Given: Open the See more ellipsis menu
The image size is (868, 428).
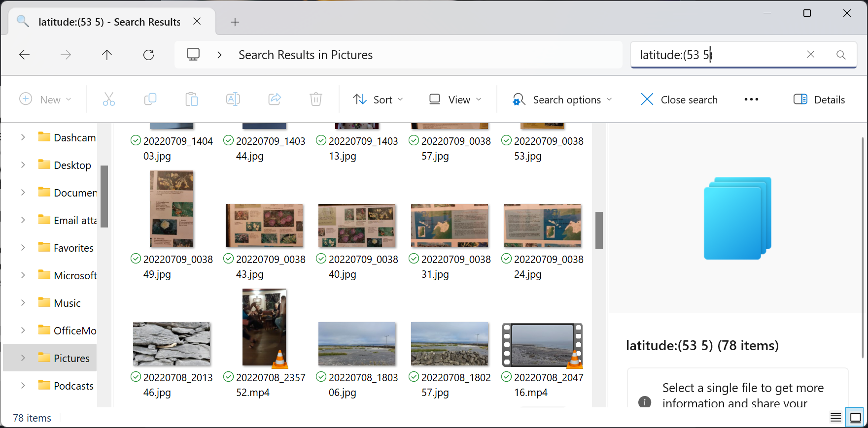Looking at the screenshot, I should point(751,99).
